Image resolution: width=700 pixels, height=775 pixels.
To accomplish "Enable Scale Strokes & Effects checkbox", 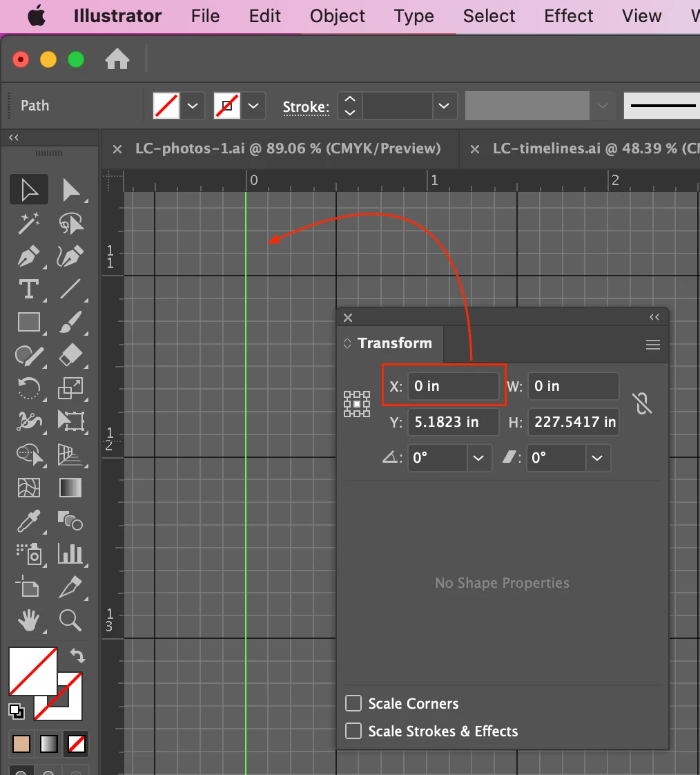I will [353, 731].
